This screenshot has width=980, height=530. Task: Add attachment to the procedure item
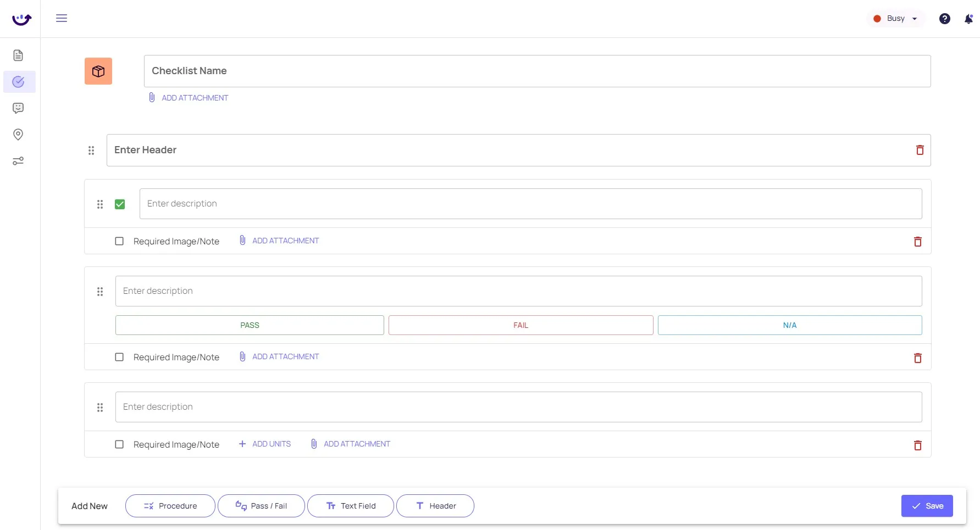pos(279,241)
